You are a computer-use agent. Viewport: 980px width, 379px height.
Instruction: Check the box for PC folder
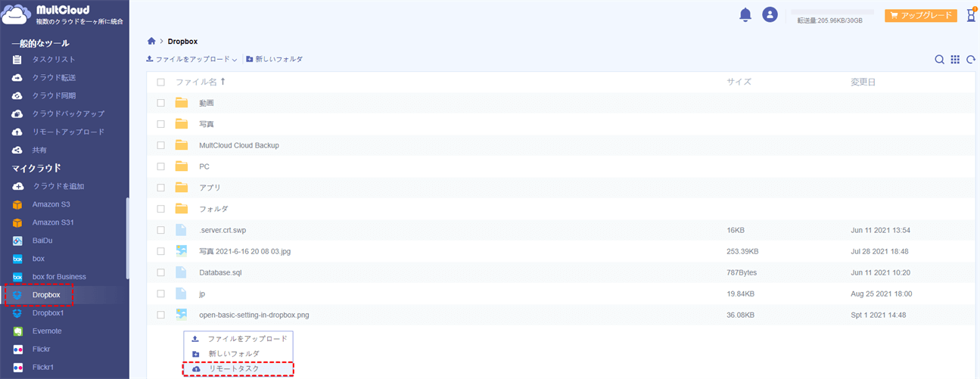click(160, 166)
